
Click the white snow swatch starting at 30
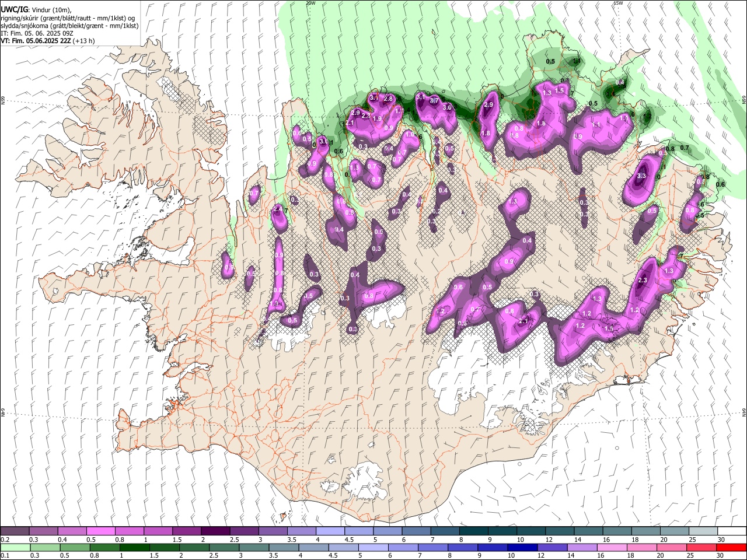(x=731, y=531)
